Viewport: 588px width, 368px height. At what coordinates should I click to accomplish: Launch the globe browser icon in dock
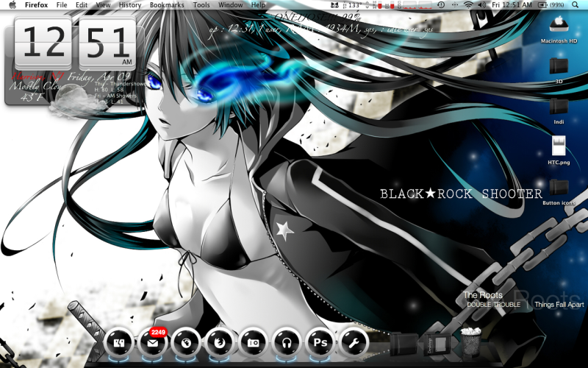(186, 342)
